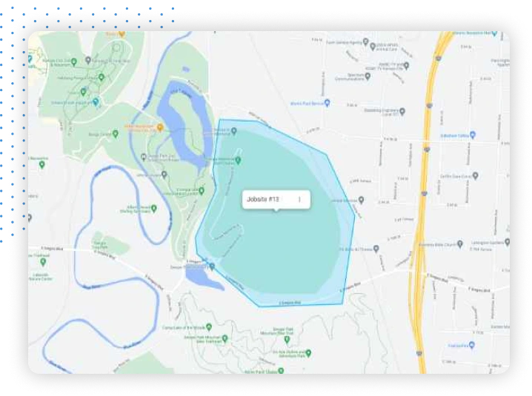
Task: Open the three-dot menu on Jobsite #13
Action: [299, 199]
